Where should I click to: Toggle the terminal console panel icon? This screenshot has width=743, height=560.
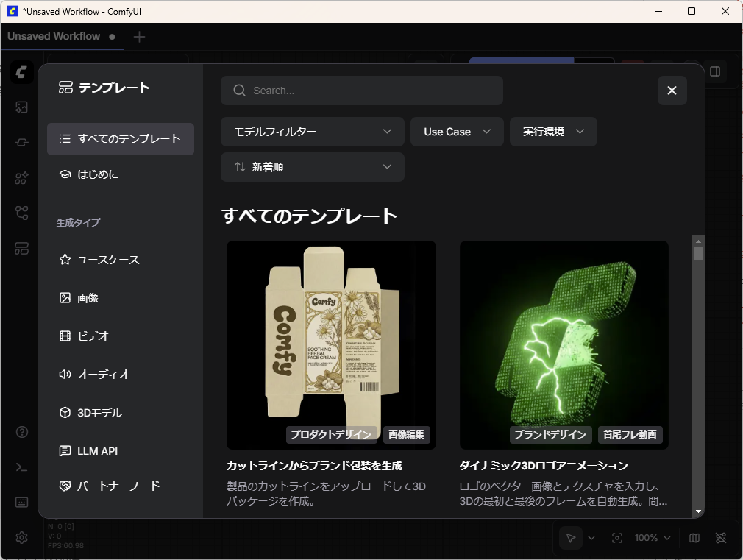coord(21,467)
